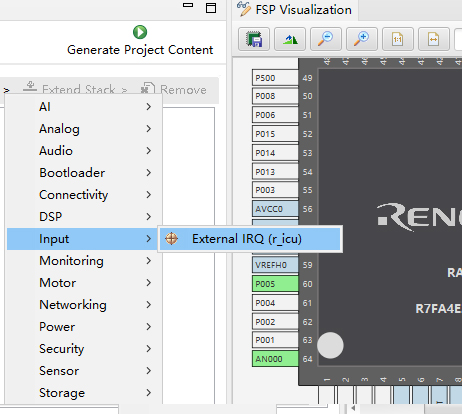Screen dimensions: 462x414
Task: Select pin P002 on the chip
Action: tap(275, 322)
